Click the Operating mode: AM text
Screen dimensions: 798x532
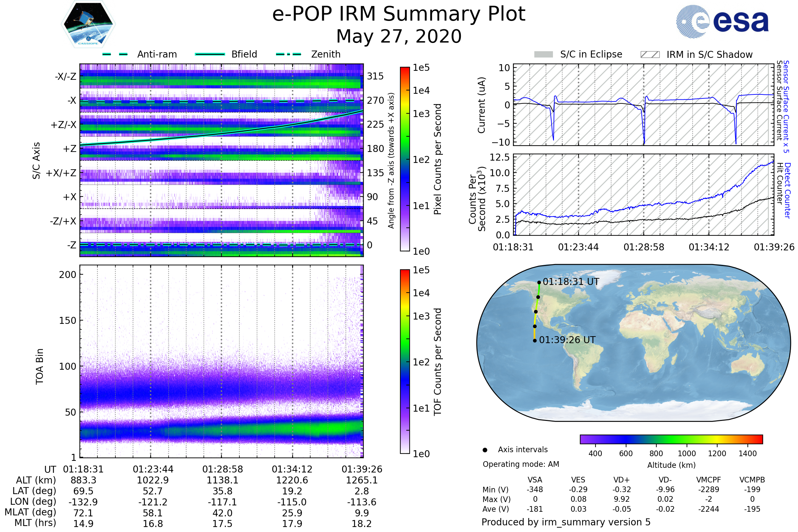pyautogui.click(x=521, y=464)
